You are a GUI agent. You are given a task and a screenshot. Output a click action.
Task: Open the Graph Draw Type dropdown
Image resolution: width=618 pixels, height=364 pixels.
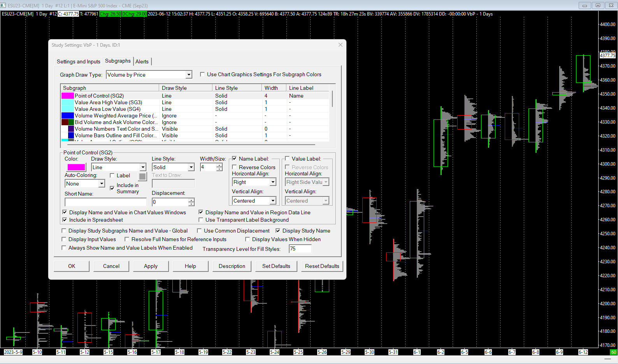(x=189, y=75)
